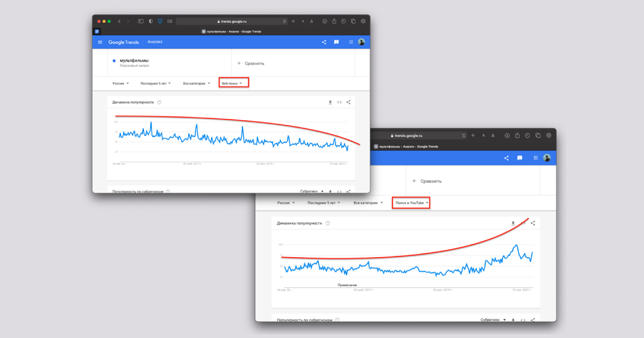Send feedback icon in back window header
Viewport: 644px width, 338px height.
520,158
